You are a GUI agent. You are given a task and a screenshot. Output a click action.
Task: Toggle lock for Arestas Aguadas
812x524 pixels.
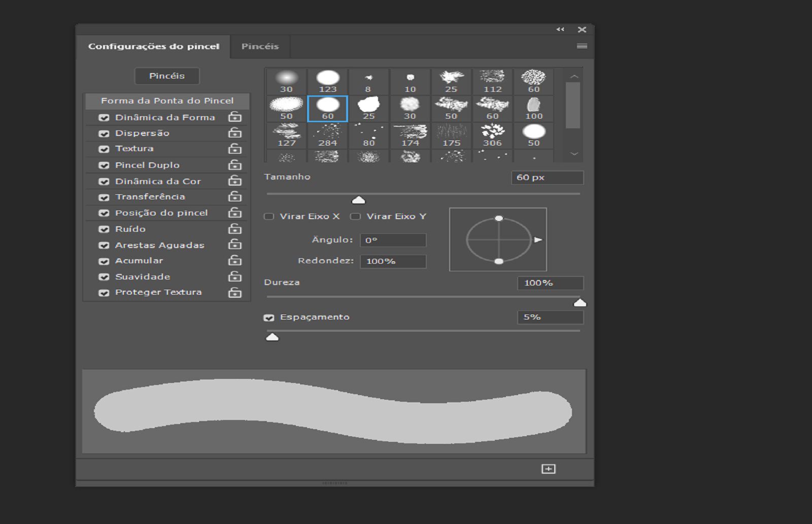coord(235,244)
